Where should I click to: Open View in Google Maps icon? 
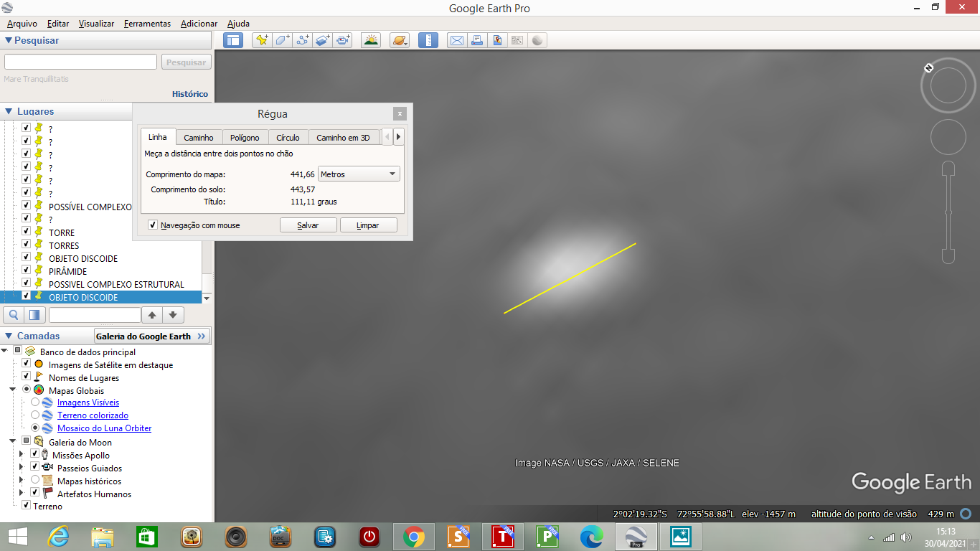click(517, 40)
